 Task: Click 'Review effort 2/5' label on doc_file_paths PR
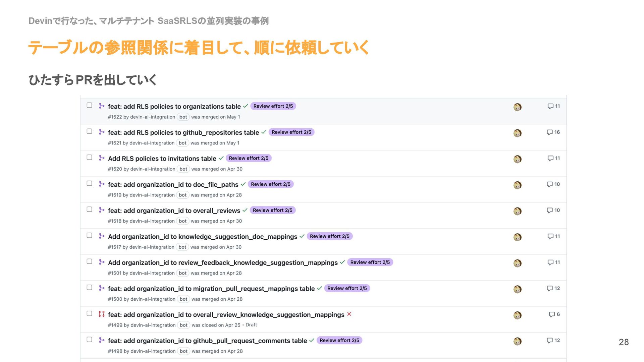[x=271, y=184]
